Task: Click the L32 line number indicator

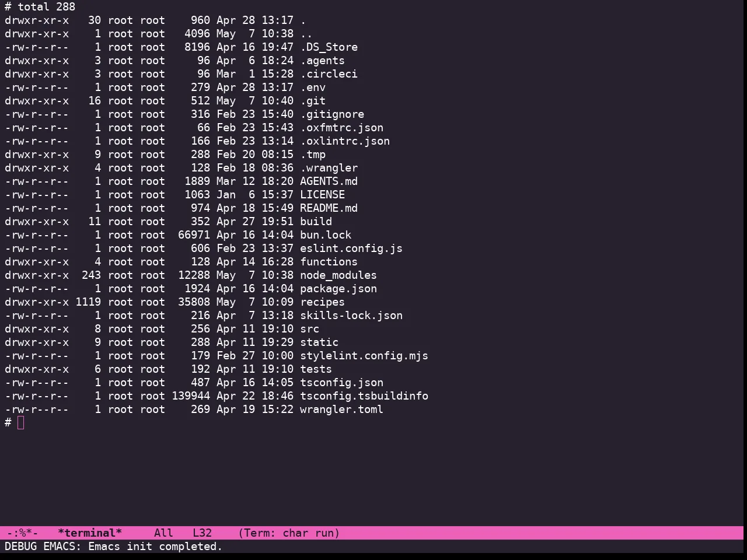Action: 202,533
